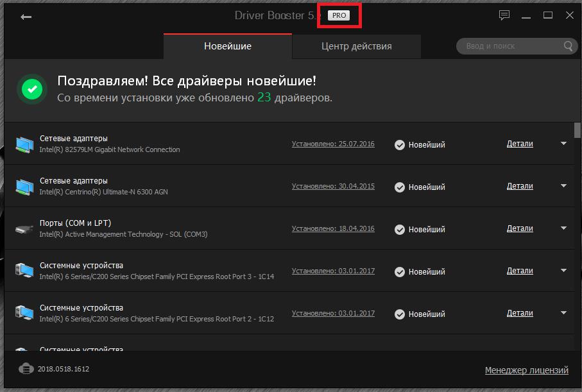Viewport: 582px width, 392px height.
Task: Expand the Root Port 2 - 1C12 row dropdown
Action: point(563,312)
